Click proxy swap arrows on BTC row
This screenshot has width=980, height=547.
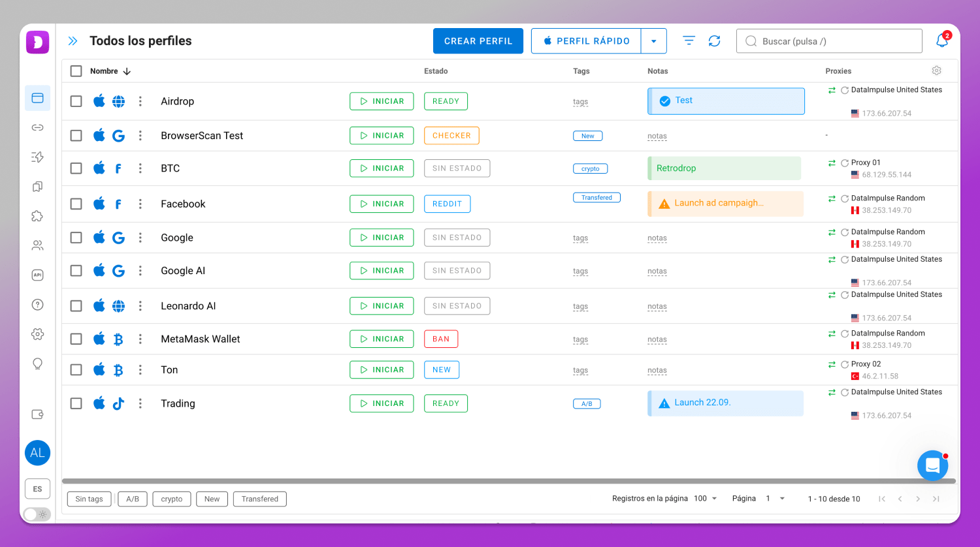point(832,163)
